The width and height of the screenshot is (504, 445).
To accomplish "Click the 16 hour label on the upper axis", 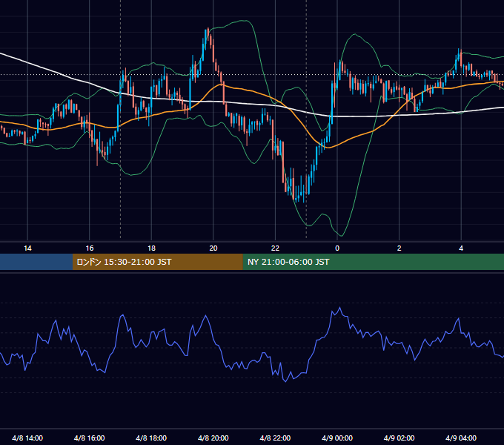I will pyautogui.click(x=90, y=248).
